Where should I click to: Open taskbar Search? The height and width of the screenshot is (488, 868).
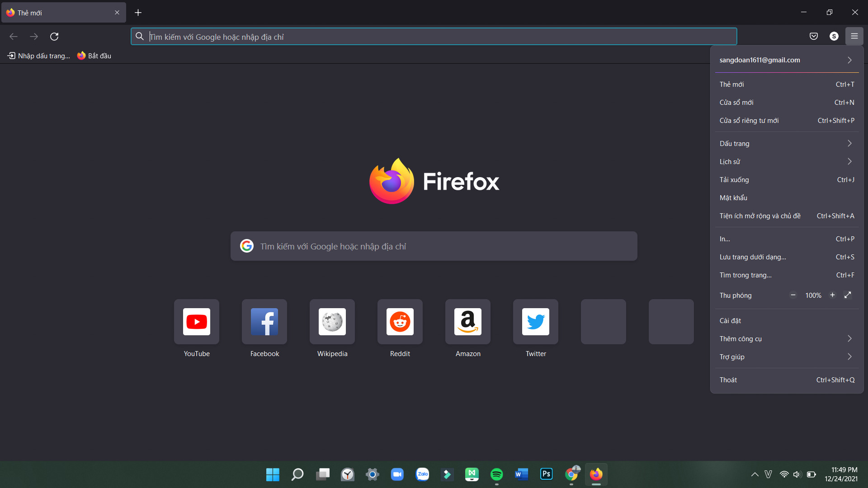297,474
